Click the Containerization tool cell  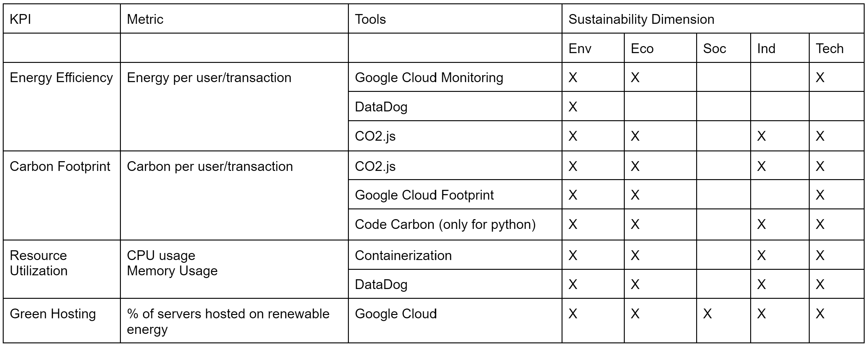(x=455, y=255)
